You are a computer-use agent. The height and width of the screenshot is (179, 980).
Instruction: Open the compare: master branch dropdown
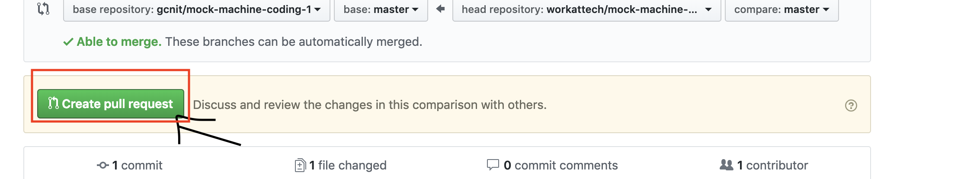781,10
